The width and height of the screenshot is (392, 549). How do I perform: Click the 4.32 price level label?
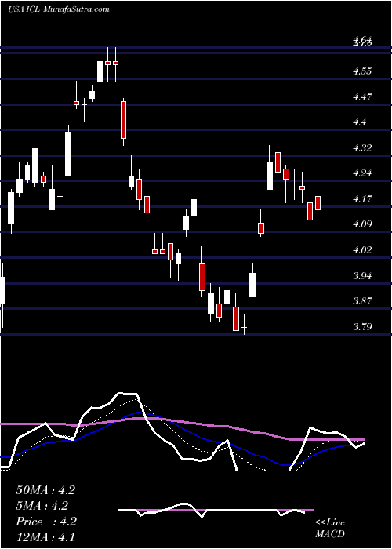click(362, 148)
